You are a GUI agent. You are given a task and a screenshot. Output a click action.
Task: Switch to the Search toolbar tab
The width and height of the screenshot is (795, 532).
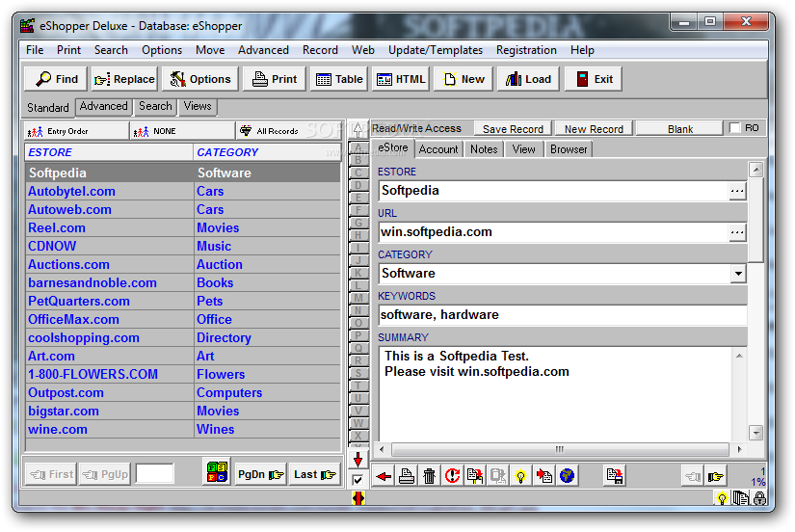tap(155, 107)
